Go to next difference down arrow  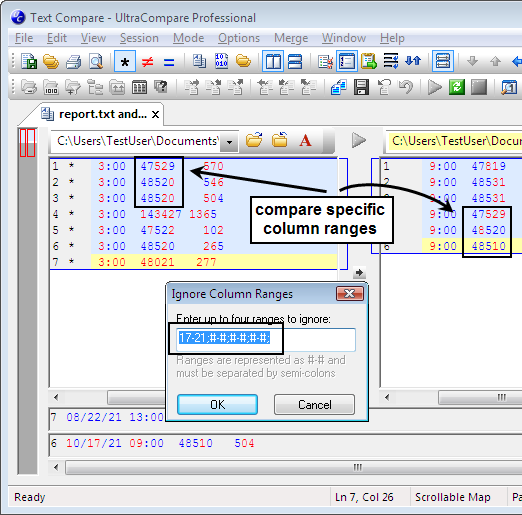pos(472,61)
